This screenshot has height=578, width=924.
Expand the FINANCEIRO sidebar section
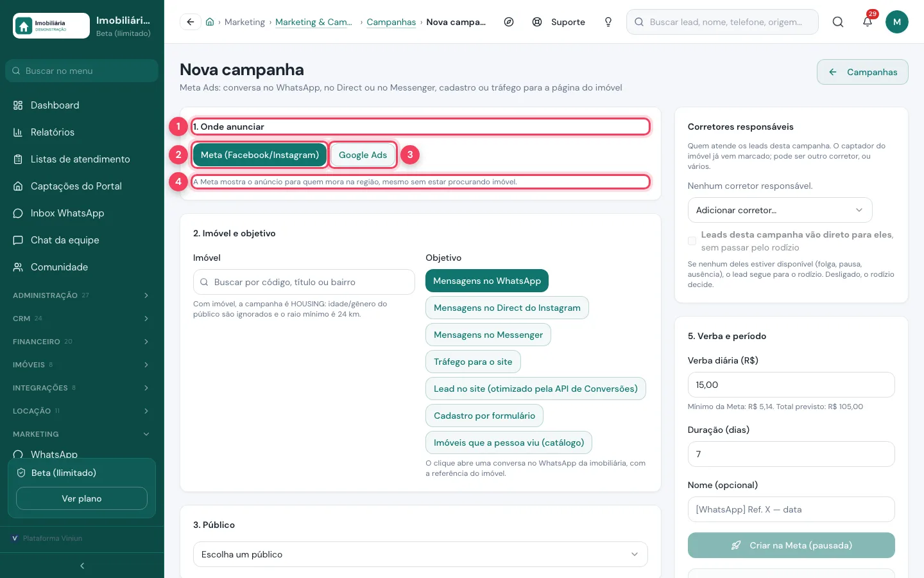click(x=81, y=342)
